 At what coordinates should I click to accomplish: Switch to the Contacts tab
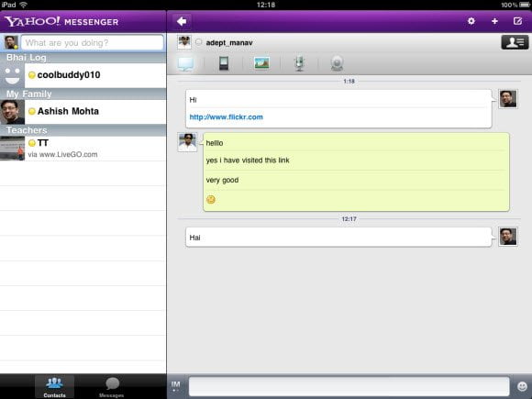click(x=55, y=387)
